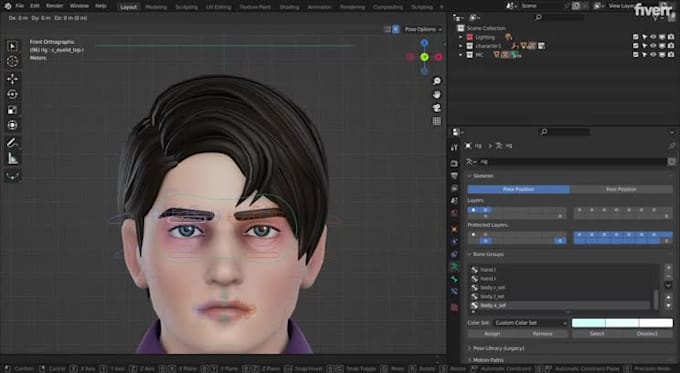The height and width of the screenshot is (373, 680).
Task: Open Bone Constraints properties tab
Action: [454, 291]
